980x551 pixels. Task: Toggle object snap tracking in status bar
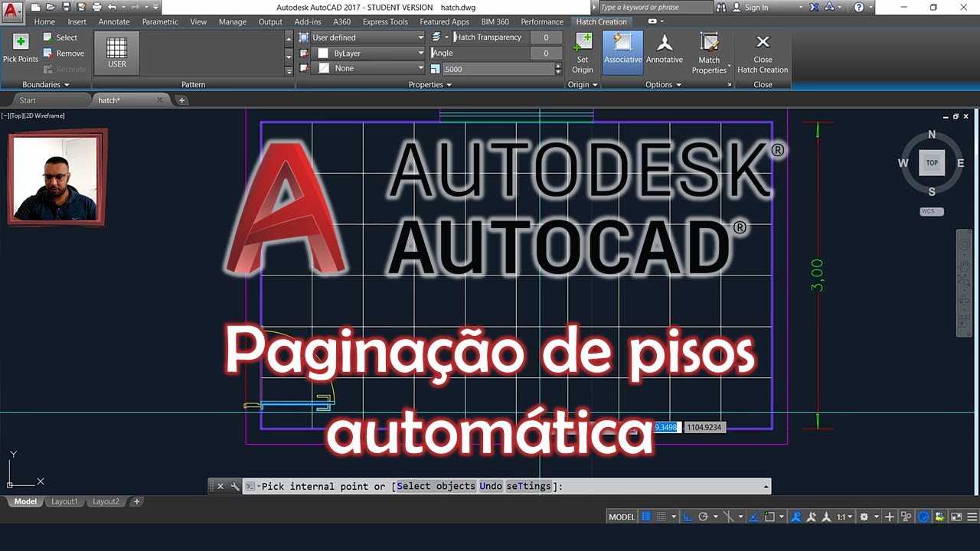point(753,517)
